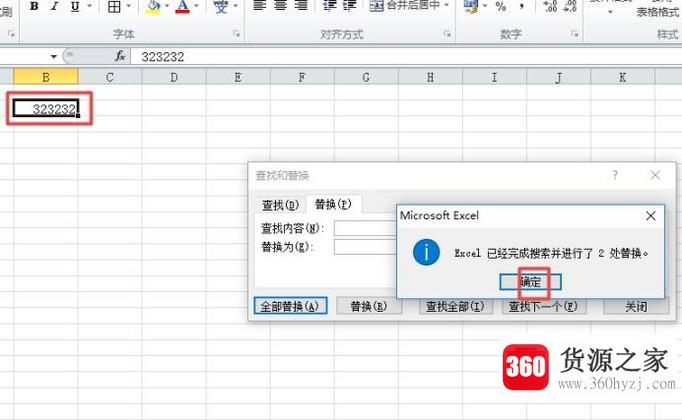Click 全部替换(A) button
Screen dimensions: 682x420
[290, 306]
